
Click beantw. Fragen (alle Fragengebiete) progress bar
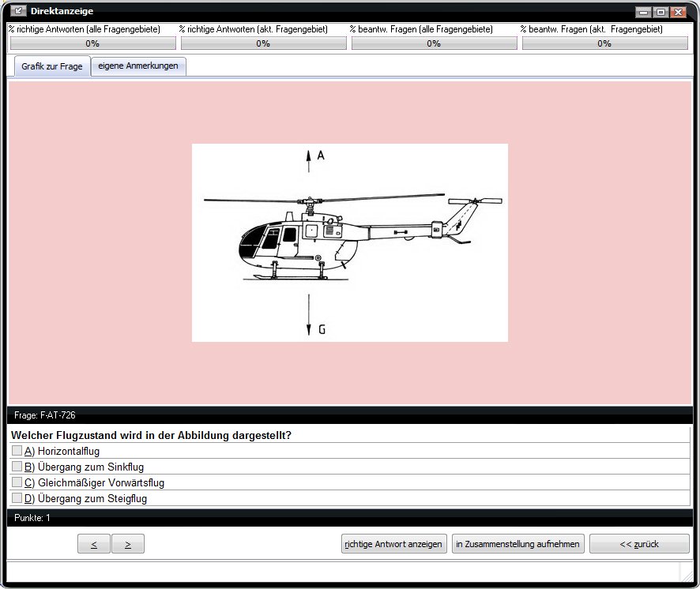coord(434,43)
